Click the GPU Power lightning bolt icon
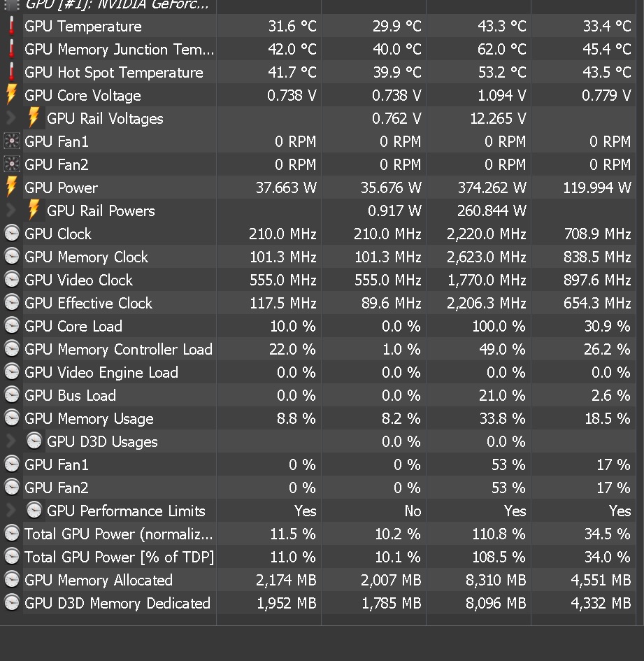 click(11, 187)
